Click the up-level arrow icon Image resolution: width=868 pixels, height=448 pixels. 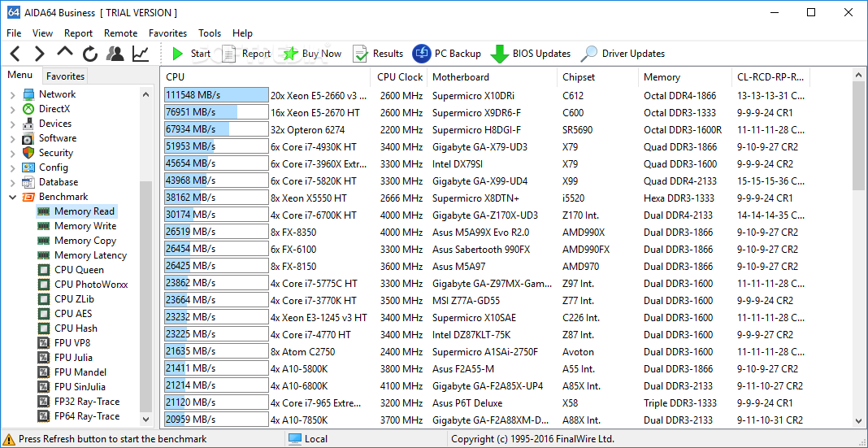(x=65, y=52)
